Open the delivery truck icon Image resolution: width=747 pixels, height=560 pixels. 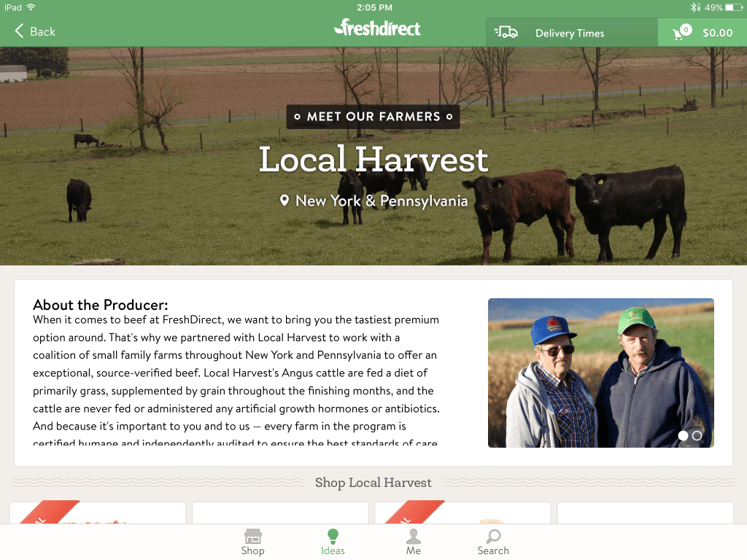coord(506,32)
